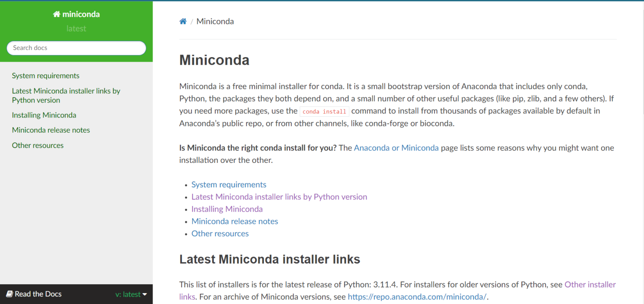Screen dimensions: 644x304
Task: Select "Installing Miniconda" in the sidebar
Action: pyautogui.click(x=44, y=115)
